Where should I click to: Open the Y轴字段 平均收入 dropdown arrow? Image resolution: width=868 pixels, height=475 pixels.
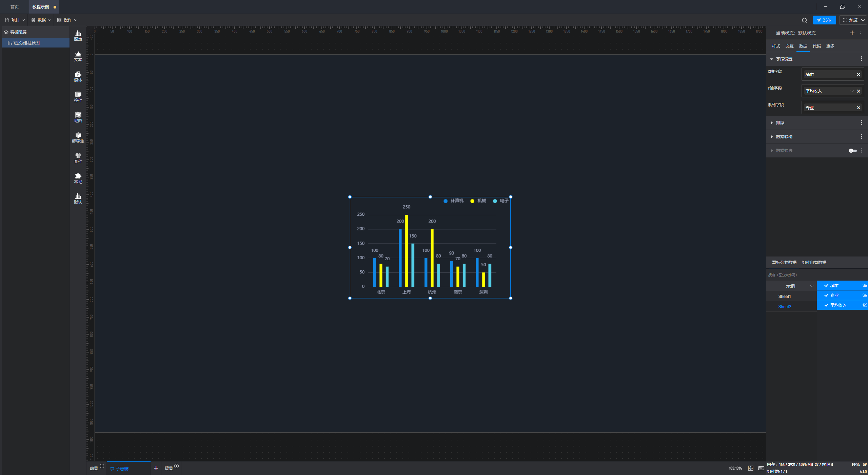coord(852,91)
